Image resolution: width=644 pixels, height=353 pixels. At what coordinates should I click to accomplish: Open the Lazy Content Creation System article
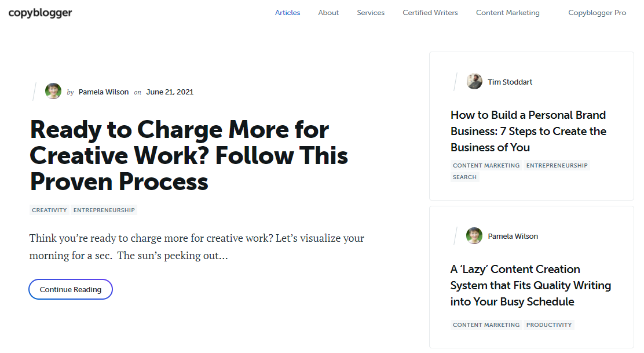click(530, 285)
